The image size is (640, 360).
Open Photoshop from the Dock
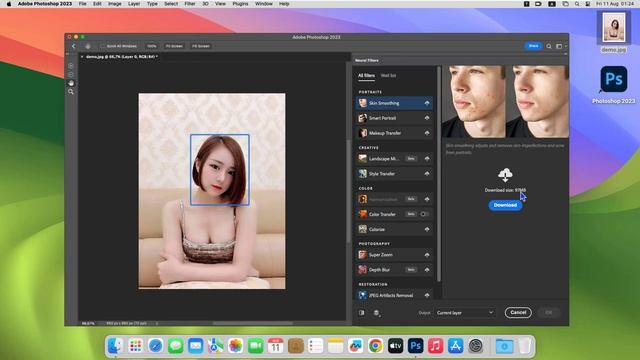click(416, 346)
